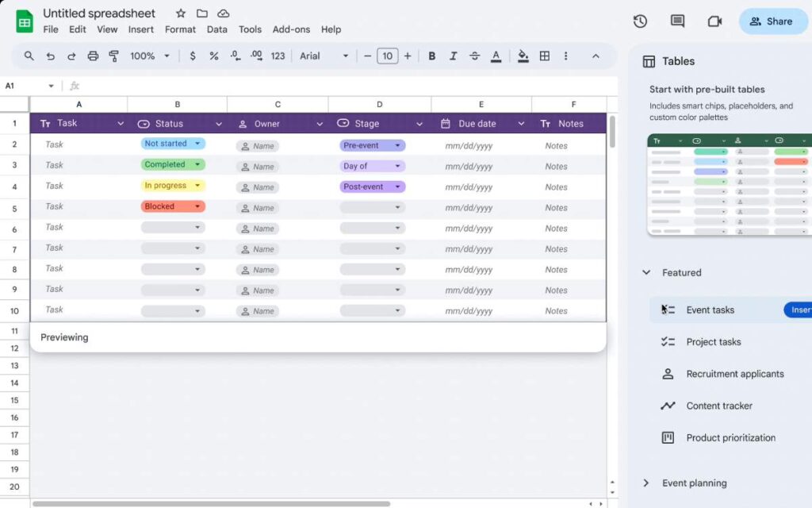The height and width of the screenshot is (508, 812).
Task: Open the fill color picker
Action: tap(522, 56)
